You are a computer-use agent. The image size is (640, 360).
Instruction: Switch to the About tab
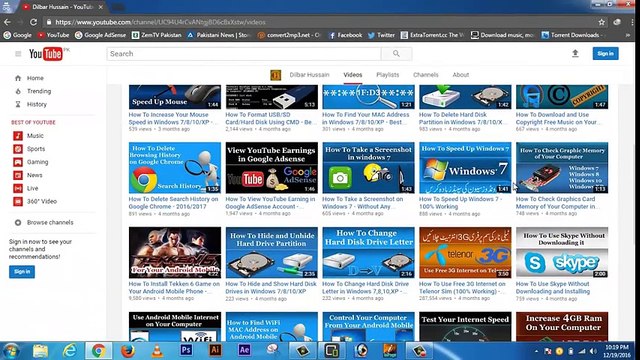pos(460,75)
